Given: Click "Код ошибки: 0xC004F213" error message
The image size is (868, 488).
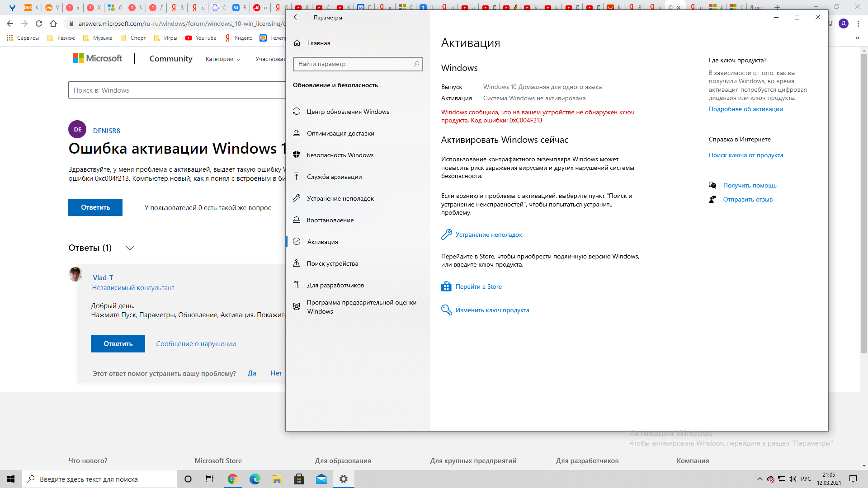Looking at the screenshot, I should (x=506, y=120).
